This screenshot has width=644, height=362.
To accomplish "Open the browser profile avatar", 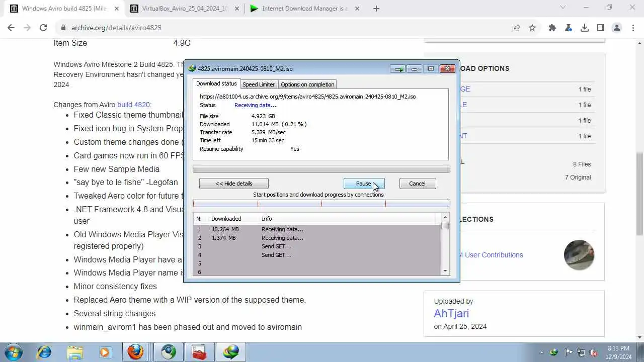I will point(617,28).
